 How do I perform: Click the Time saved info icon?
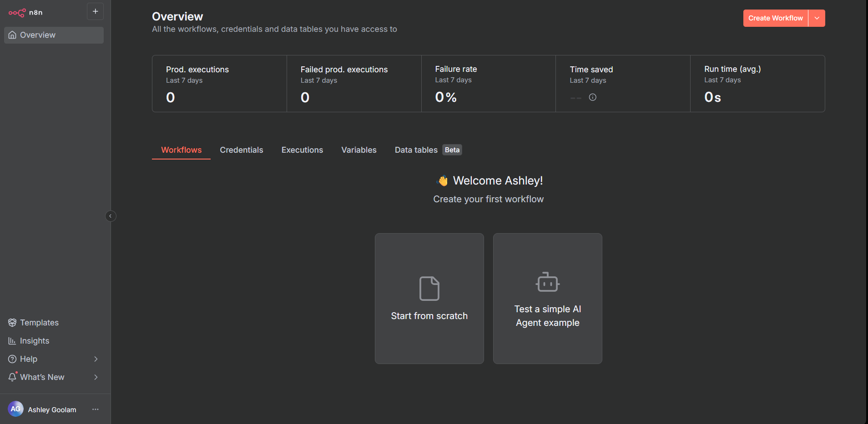click(592, 97)
